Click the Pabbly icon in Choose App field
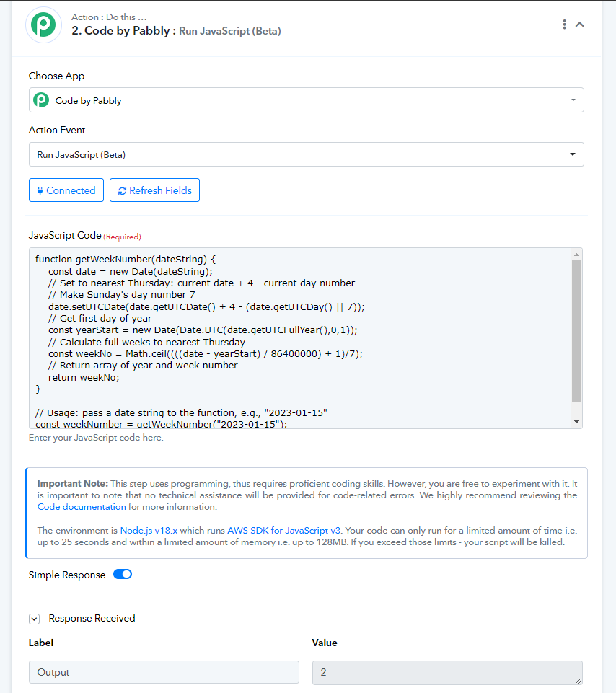 pyautogui.click(x=41, y=100)
